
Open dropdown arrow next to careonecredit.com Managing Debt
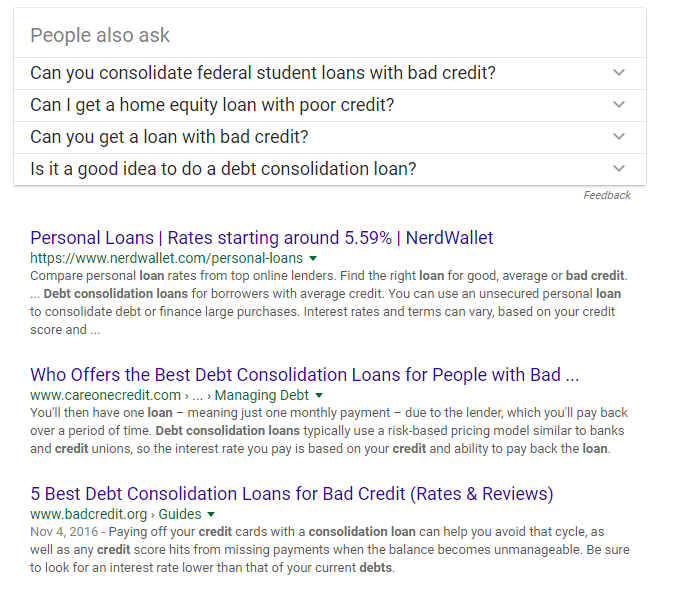point(319,395)
